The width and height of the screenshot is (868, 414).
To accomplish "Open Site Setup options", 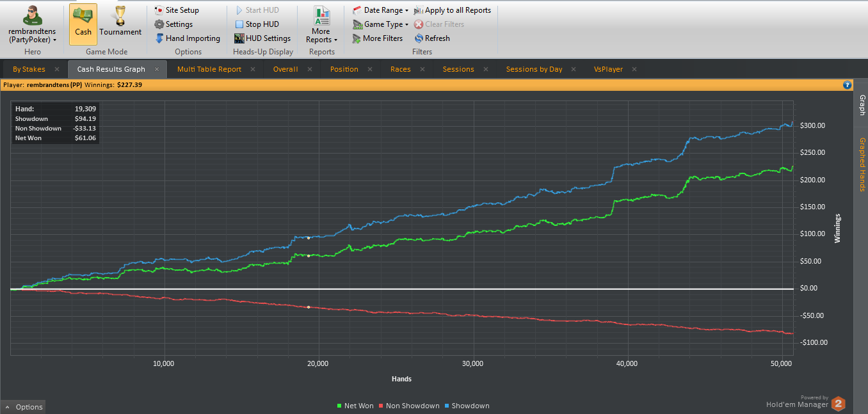I will 177,10.
